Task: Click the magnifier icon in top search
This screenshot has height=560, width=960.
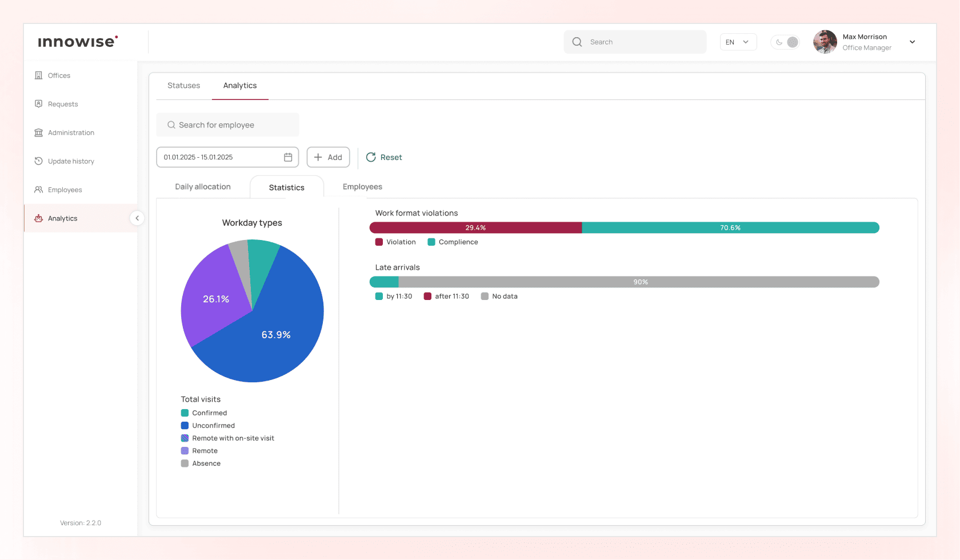Action: coord(577,42)
